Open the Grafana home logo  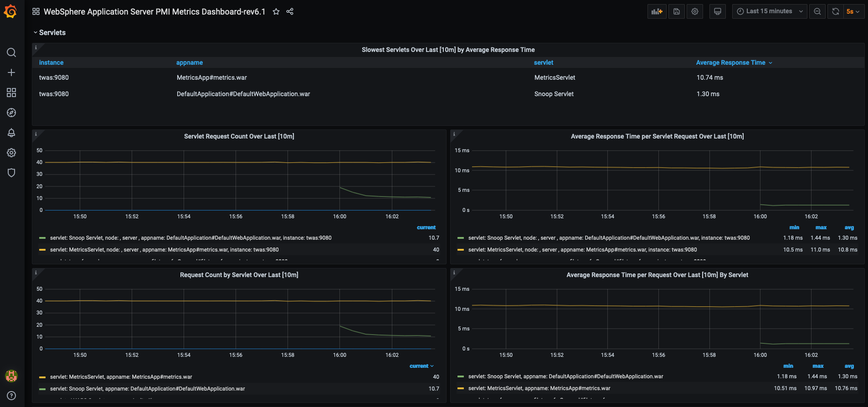tap(10, 11)
